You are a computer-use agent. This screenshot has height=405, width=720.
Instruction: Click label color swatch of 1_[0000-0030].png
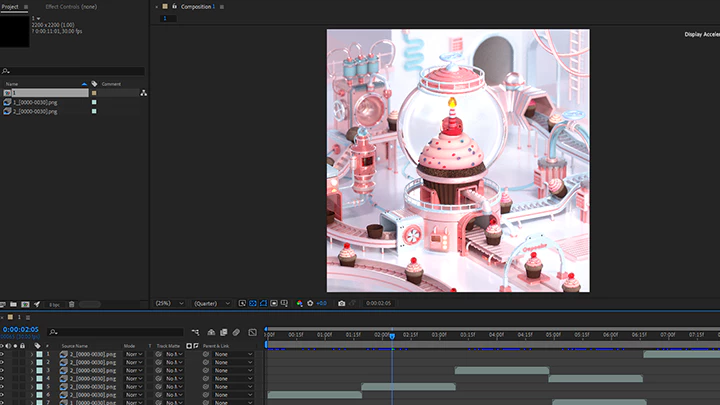(94, 102)
